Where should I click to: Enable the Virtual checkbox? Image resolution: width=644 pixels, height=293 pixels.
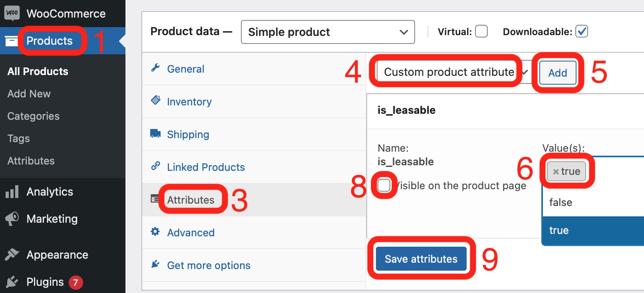tap(481, 32)
